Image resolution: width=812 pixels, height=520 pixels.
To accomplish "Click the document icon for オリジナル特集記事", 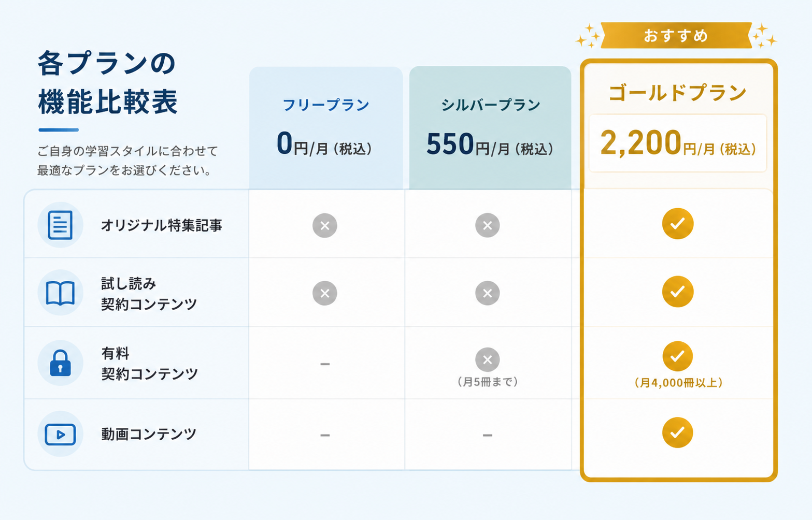I will pos(60,225).
